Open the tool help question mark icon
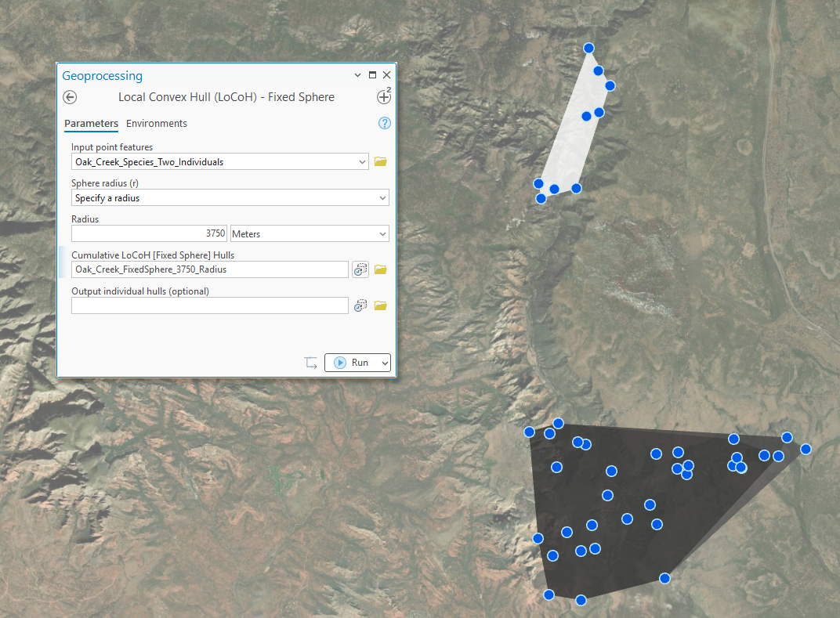The width and height of the screenshot is (840, 618). pyautogui.click(x=384, y=123)
